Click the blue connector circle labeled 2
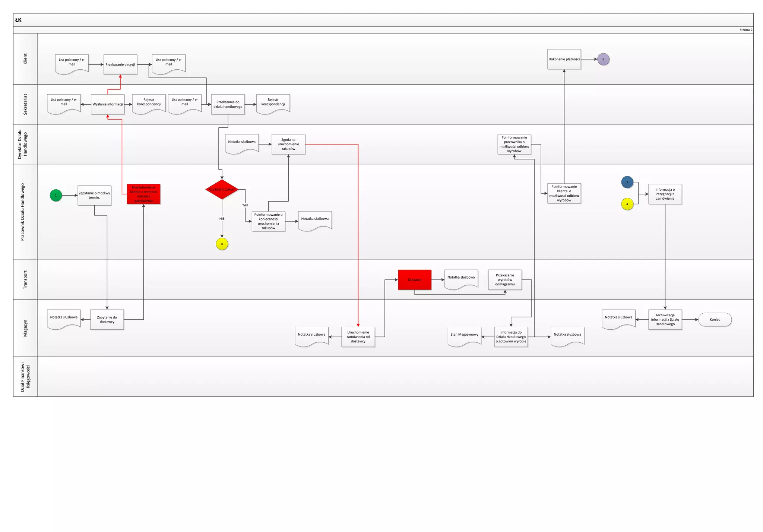 [x=627, y=182]
